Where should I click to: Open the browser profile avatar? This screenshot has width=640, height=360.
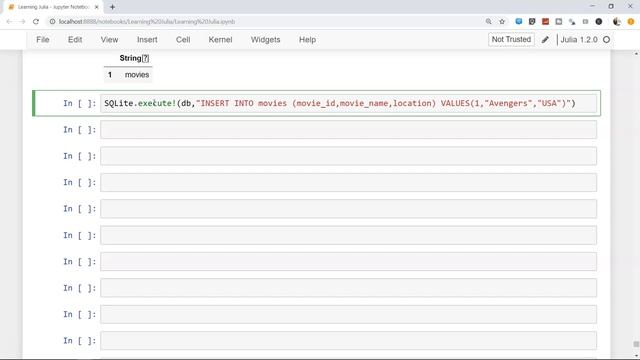[617, 22]
